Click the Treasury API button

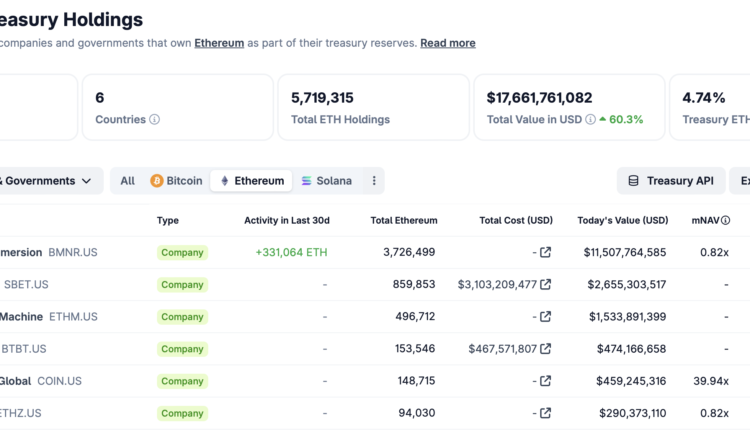point(670,181)
